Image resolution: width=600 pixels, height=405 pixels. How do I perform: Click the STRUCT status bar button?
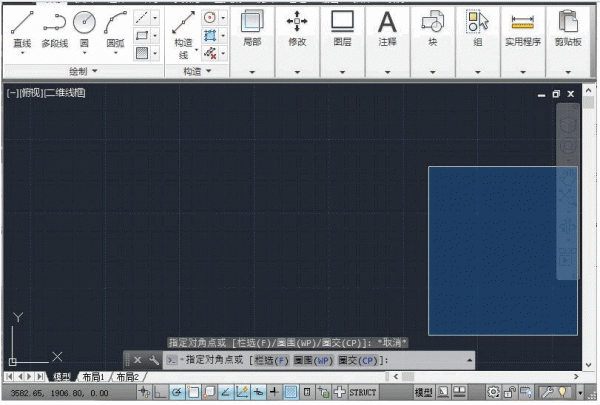click(x=362, y=392)
